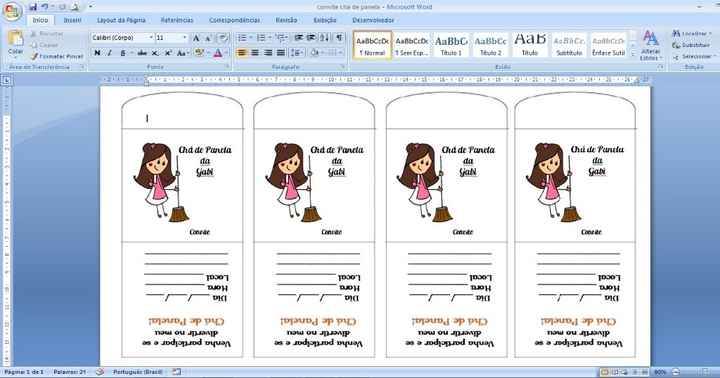Decrease font size with Shrink Font

(x=208, y=38)
